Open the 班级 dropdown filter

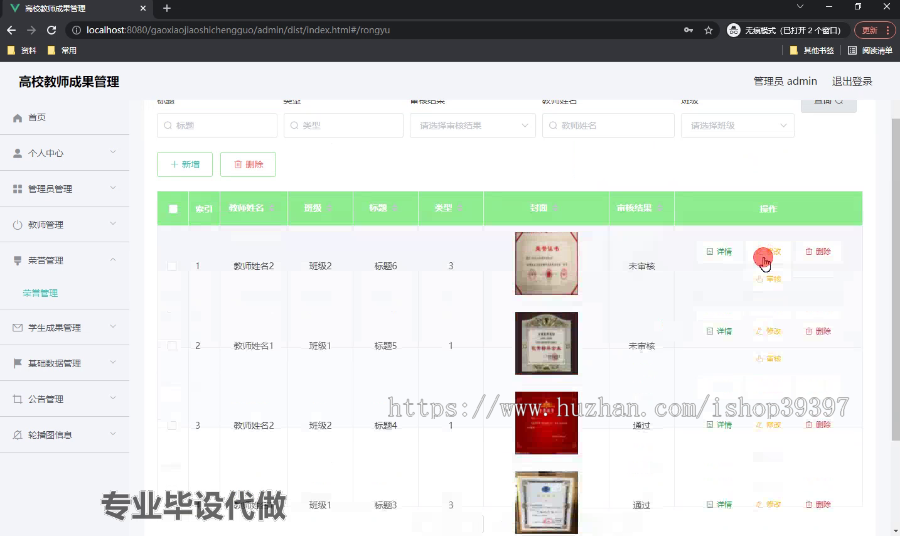[x=738, y=125]
